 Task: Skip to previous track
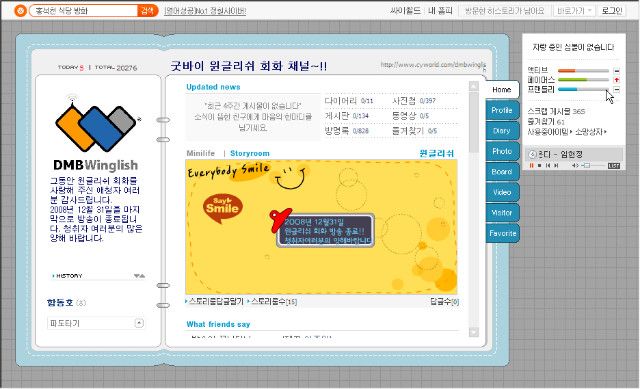pos(548,165)
